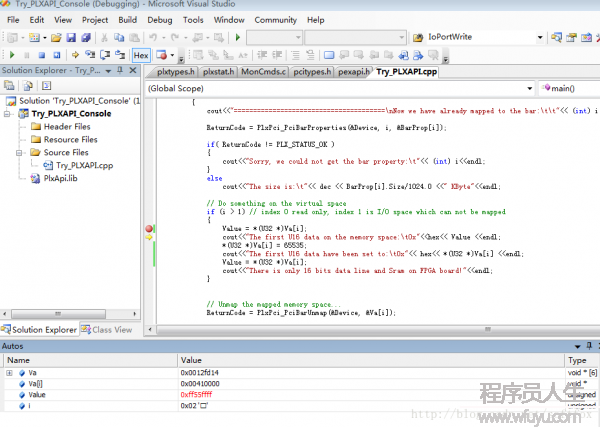600x427 pixels.
Task: Open the Edit menu
Action: click(37, 20)
